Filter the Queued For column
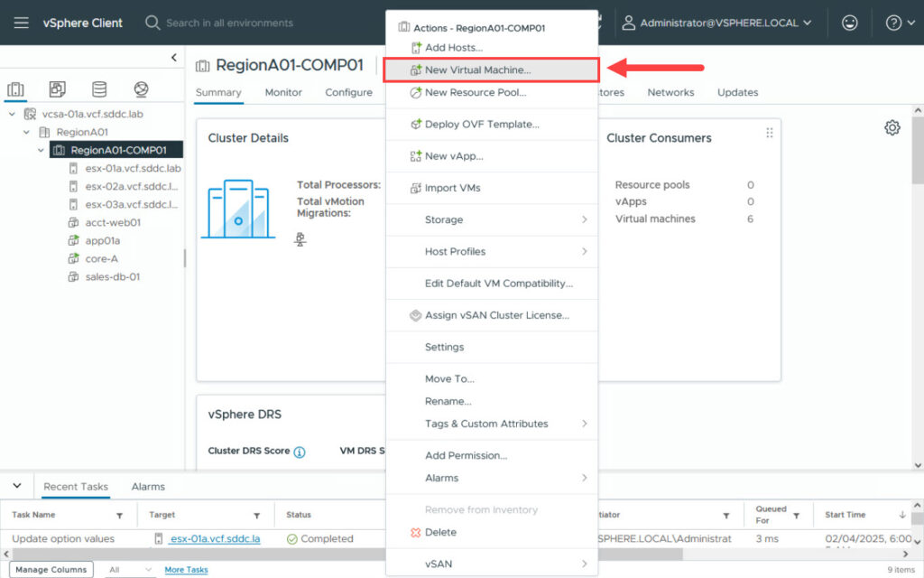 click(x=796, y=516)
